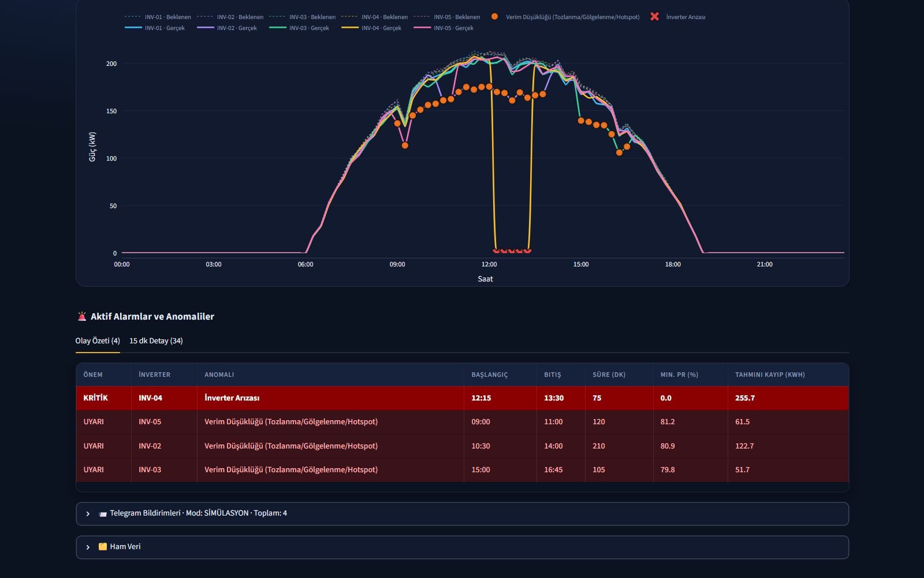924x578 pixels.
Task: Click the red X İnverter Arızası legend icon
Action: point(654,17)
